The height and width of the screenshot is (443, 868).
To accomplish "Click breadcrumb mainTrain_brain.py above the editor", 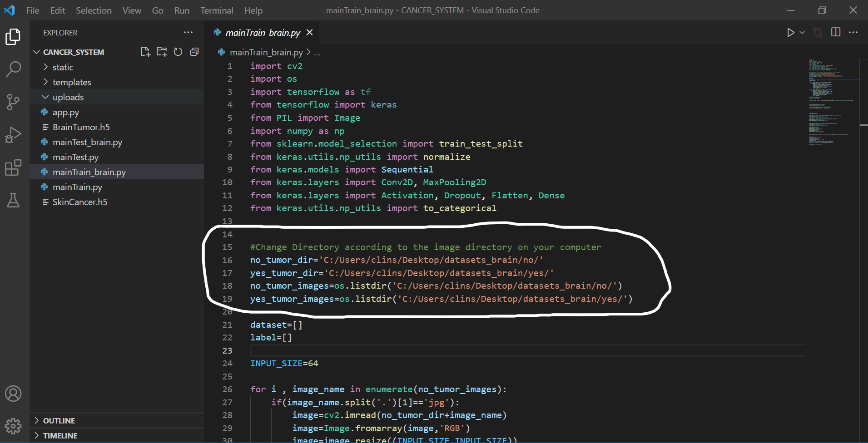I will (266, 53).
